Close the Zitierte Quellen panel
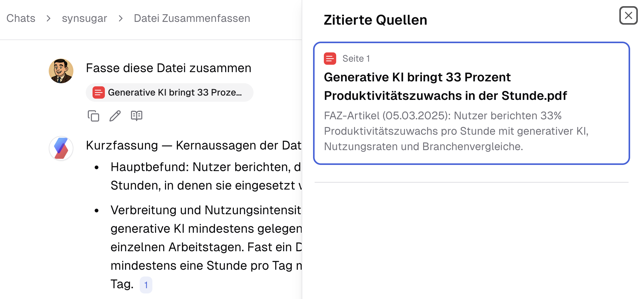This screenshot has width=644, height=299. pyautogui.click(x=628, y=16)
